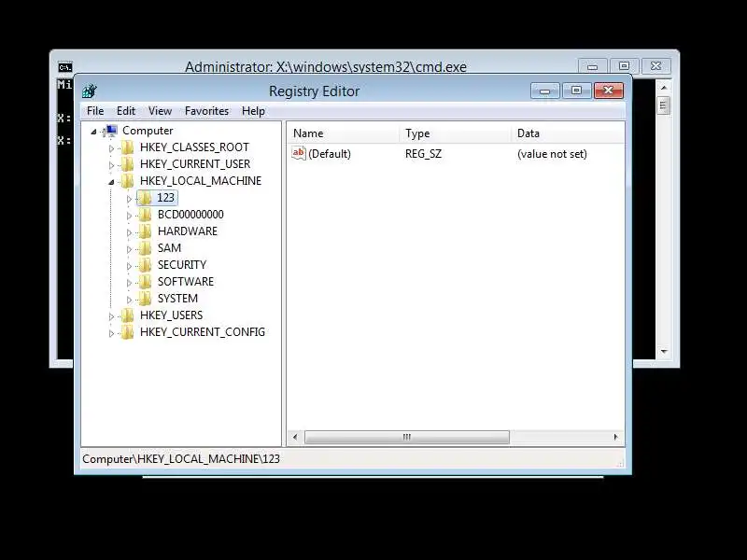Click the HARDWARE folder icon
The height and width of the screenshot is (560, 747).
point(145,231)
